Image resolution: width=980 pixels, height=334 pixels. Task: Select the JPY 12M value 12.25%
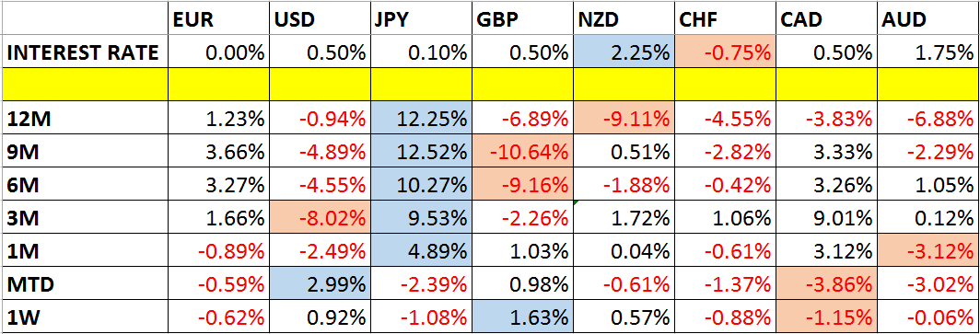pyautogui.click(x=421, y=117)
